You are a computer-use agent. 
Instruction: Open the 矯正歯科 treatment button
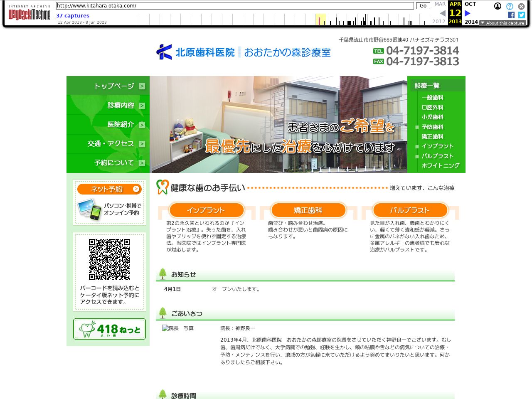[308, 210]
